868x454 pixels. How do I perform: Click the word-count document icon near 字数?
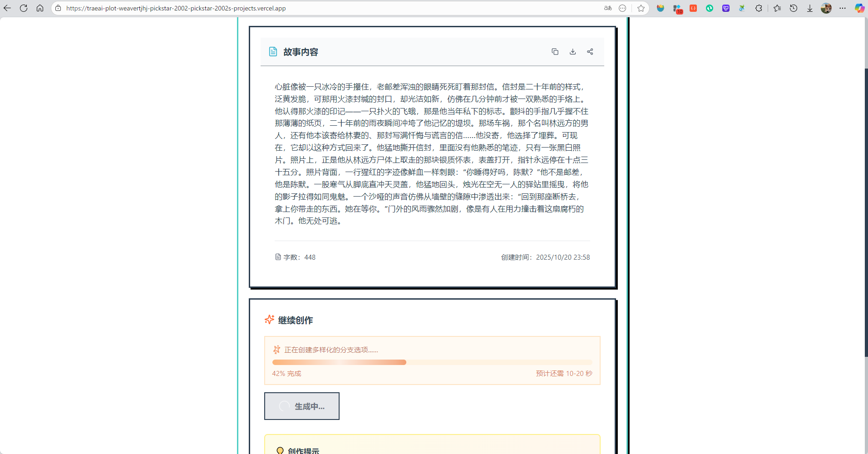(278, 257)
